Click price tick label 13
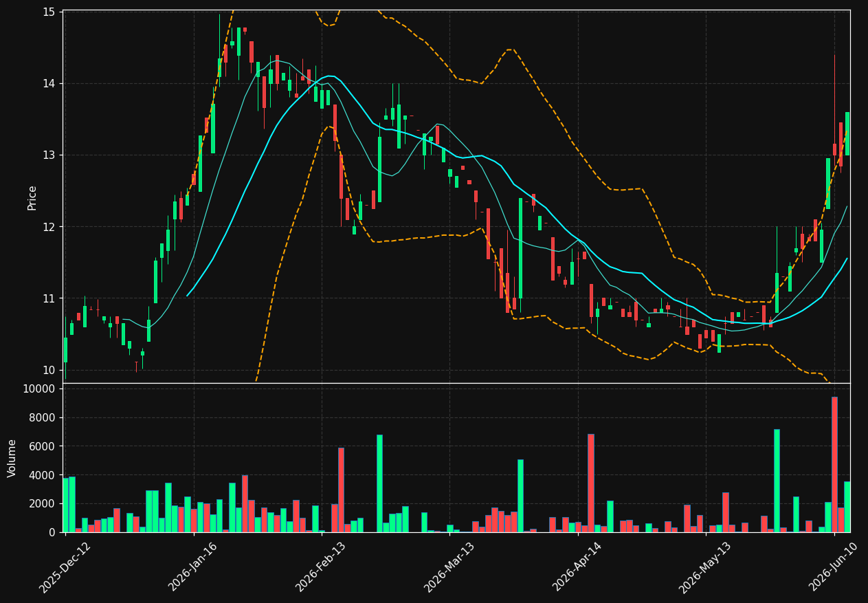This screenshot has height=603, width=868. (49, 155)
